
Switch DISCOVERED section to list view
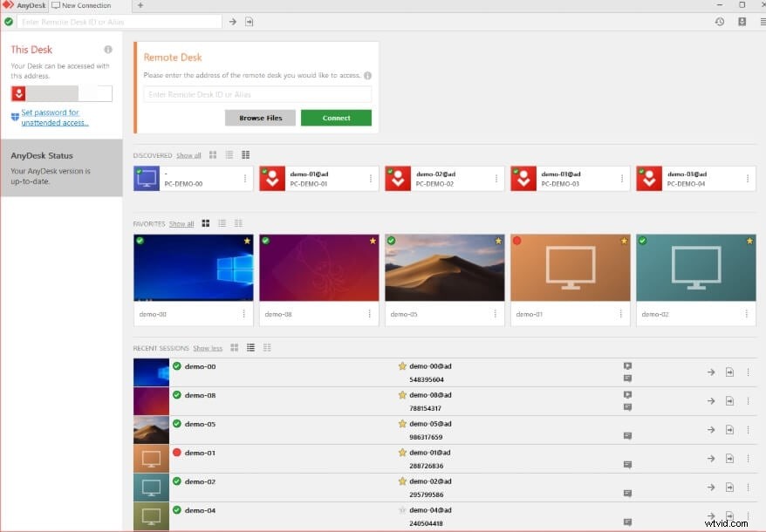[228, 155]
